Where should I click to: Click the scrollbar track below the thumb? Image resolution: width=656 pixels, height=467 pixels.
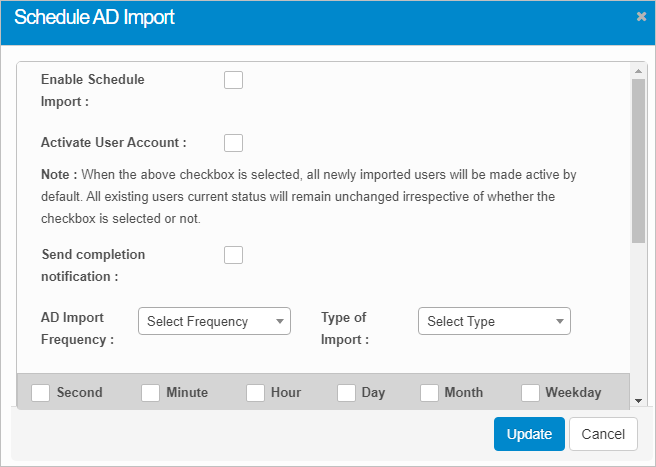click(639, 320)
